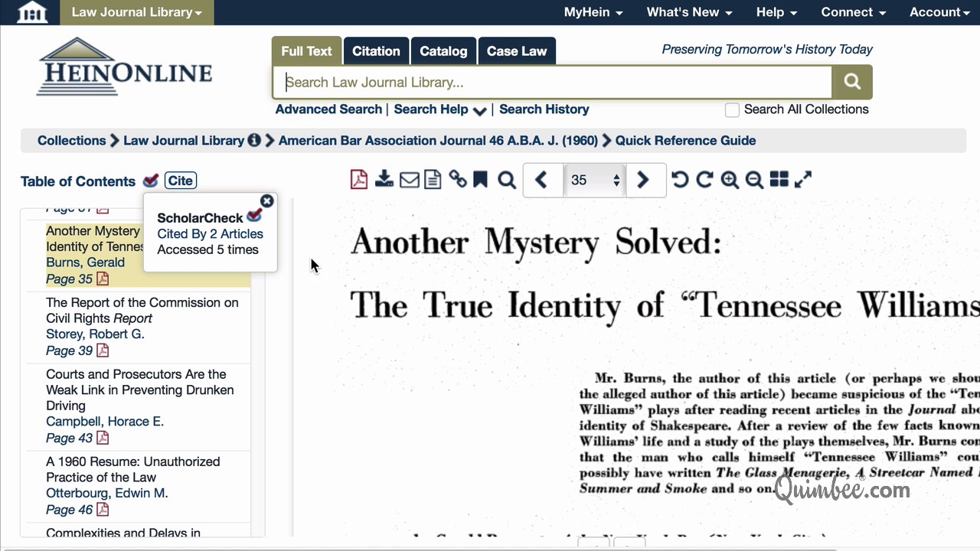Click Page 39 link
Screen dimensions: 980x551
tap(69, 350)
